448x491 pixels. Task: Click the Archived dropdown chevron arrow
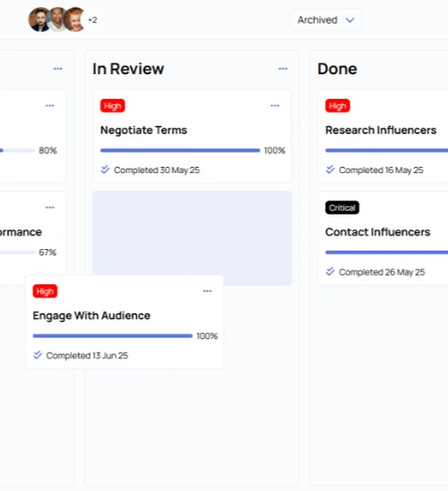coord(350,20)
